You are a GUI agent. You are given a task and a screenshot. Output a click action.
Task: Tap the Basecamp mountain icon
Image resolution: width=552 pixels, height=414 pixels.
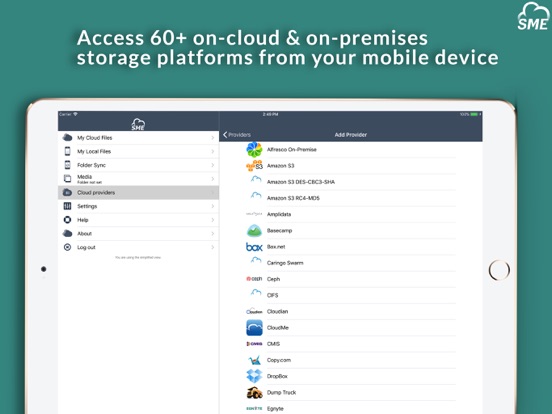click(x=254, y=231)
